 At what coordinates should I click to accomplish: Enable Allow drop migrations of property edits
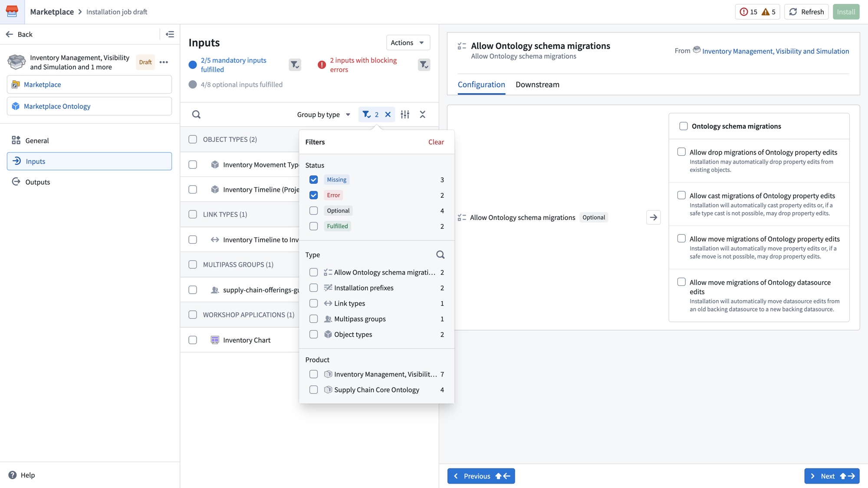coord(681,152)
